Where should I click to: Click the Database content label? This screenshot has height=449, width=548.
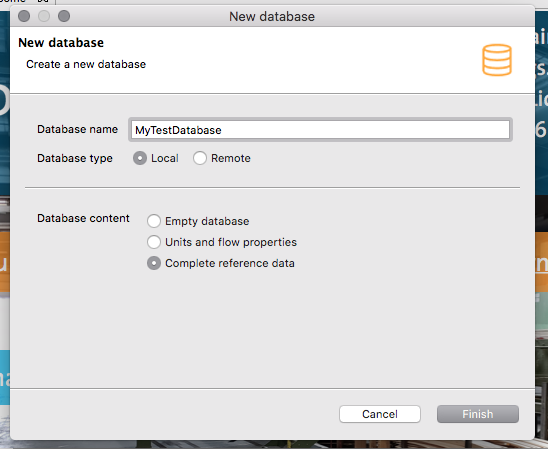[83, 218]
